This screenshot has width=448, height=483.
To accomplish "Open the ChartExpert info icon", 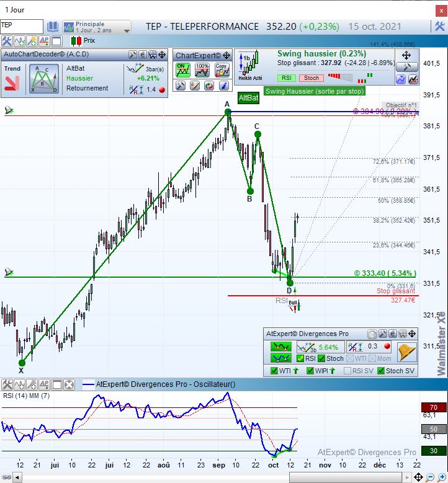I will [224, 86].
